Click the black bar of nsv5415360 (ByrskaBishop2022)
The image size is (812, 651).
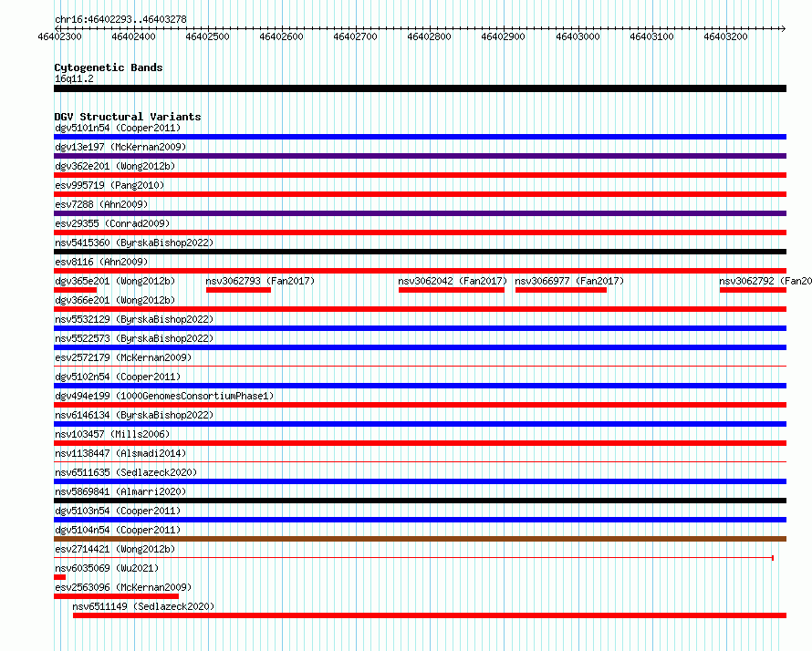420,252
